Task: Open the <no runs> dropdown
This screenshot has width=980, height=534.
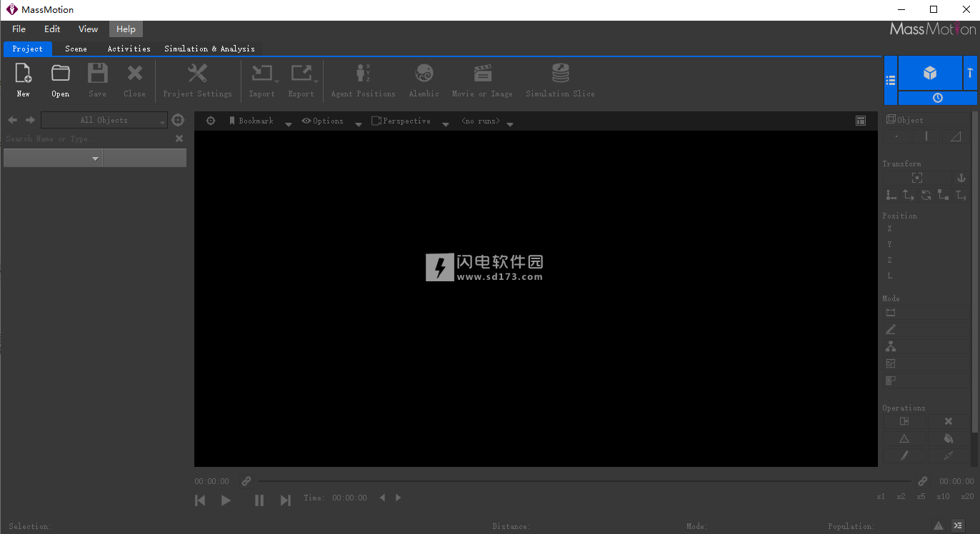Action: pyautogui.click(x=510, y=124)
